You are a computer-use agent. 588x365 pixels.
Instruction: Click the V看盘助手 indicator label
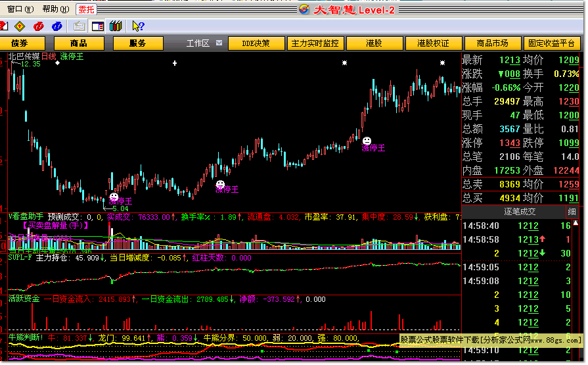coord(26,216)
